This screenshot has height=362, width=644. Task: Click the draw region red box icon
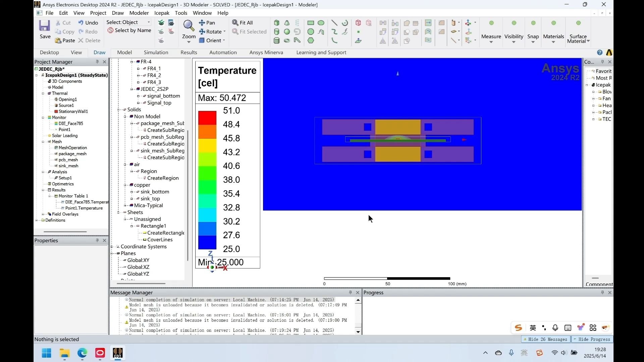358,23
